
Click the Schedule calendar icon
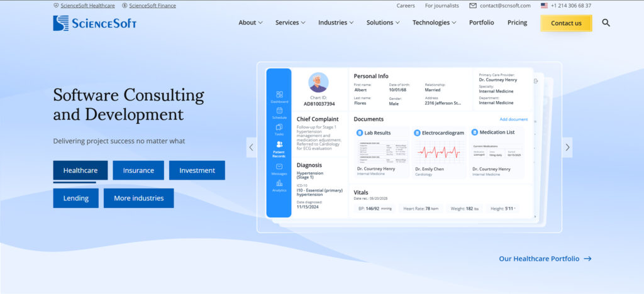[x=279, y=111]
